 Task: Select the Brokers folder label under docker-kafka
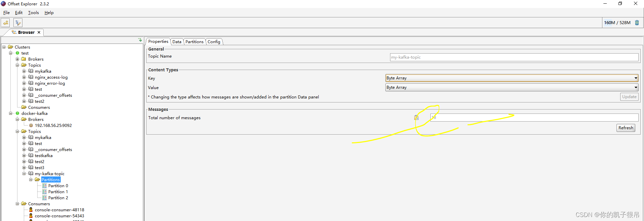36,120
